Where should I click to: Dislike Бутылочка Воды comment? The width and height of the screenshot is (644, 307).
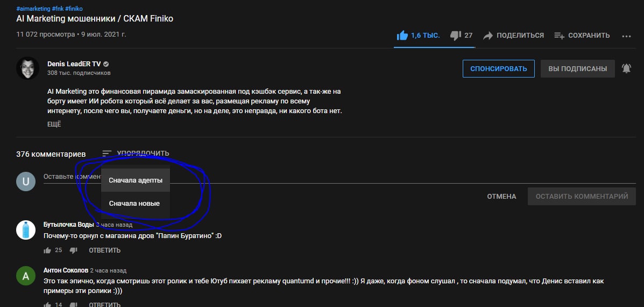[x=74, y=250]
